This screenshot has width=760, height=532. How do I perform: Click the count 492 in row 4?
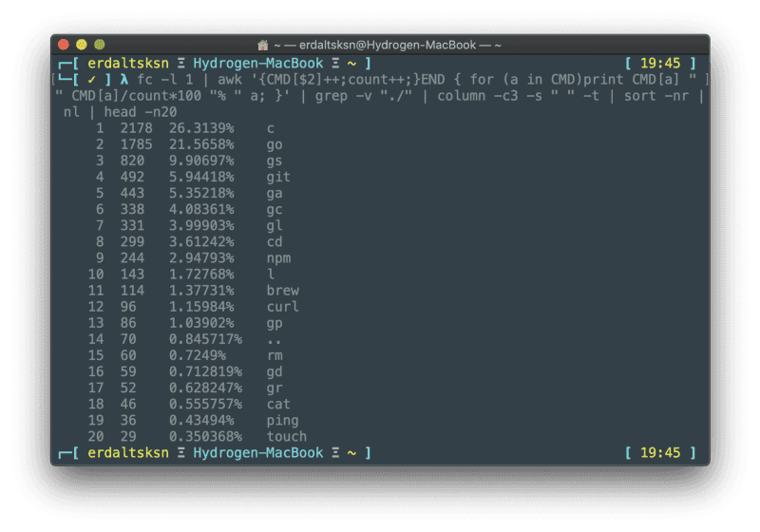coord(132,177)
